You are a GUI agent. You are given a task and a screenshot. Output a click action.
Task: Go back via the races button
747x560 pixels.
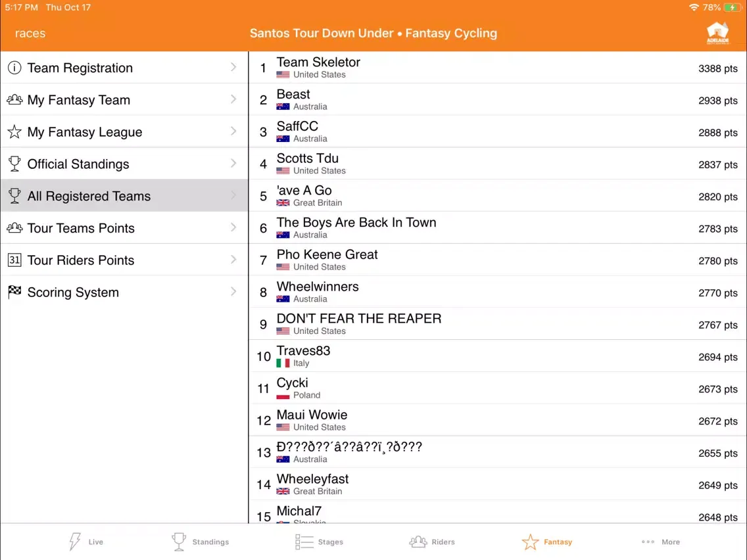(x=30, y=34)
